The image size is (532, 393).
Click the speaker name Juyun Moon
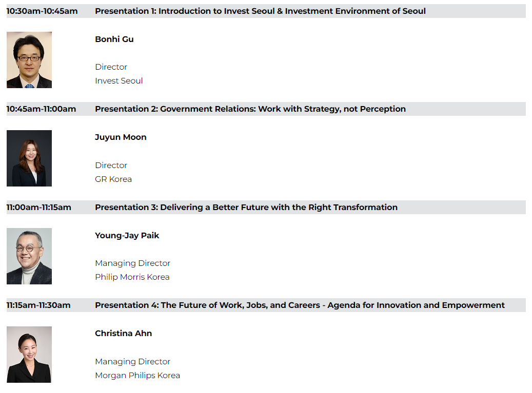tap(121, 137)
